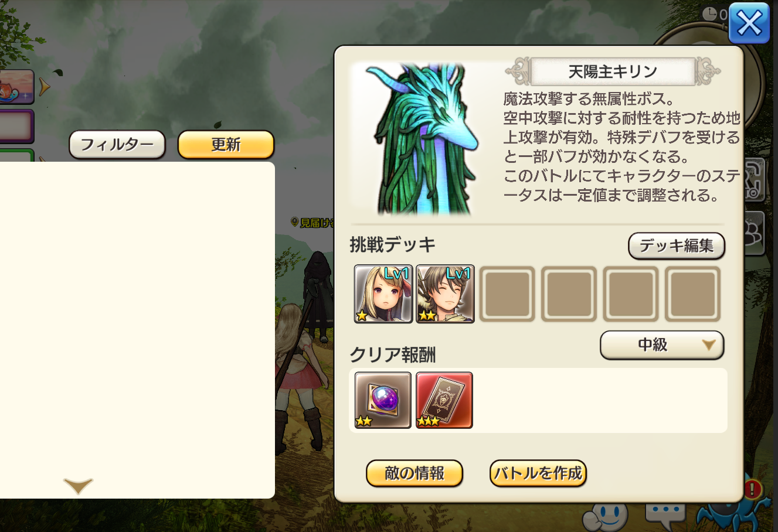The image size is (778, 532).
Task: Close the dialog with the blue X button
Action: point(749,23)
